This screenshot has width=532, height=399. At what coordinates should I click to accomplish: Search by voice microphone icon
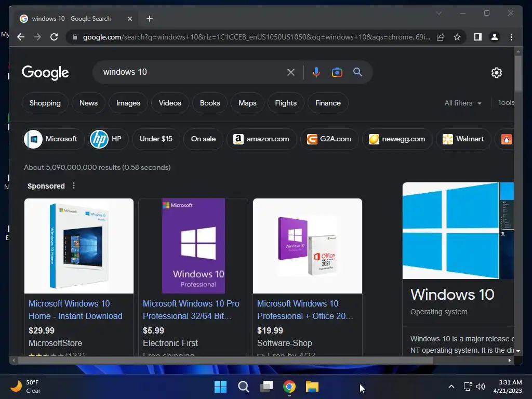(x=316, y=72)
